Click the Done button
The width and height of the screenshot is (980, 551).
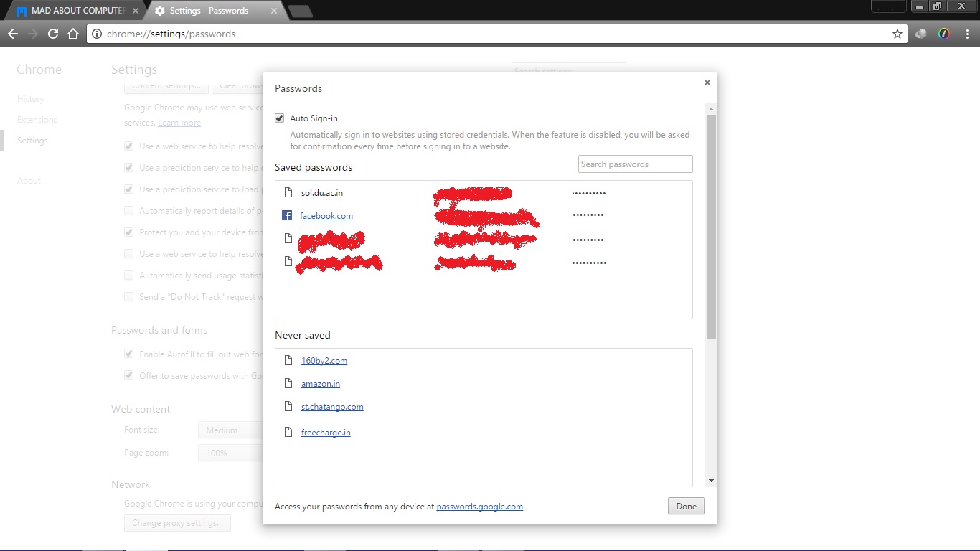[686, 506]
